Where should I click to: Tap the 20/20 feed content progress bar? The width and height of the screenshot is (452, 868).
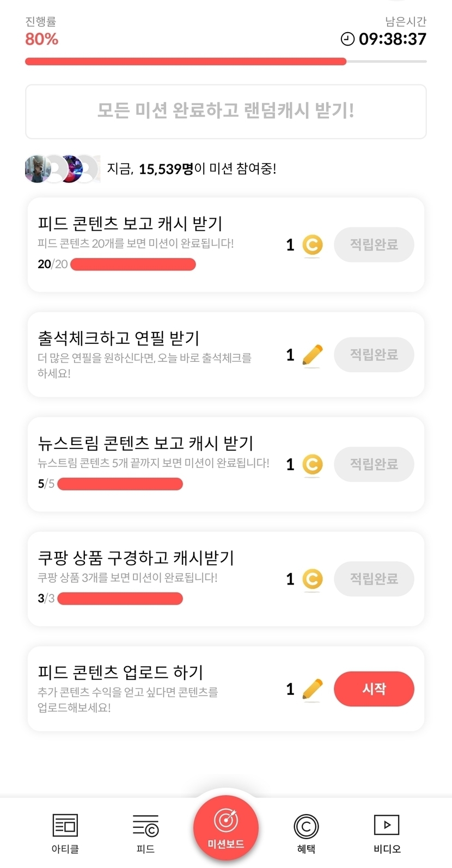click(133, 264)
